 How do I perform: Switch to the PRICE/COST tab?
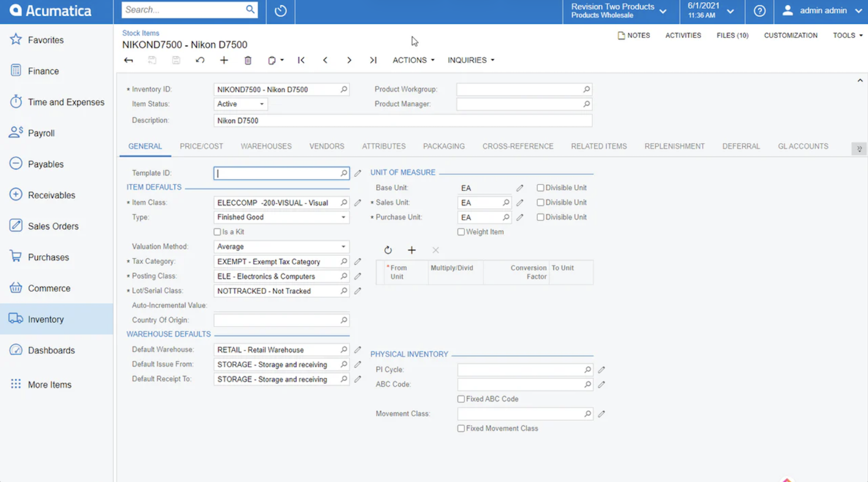pos(201,146)
